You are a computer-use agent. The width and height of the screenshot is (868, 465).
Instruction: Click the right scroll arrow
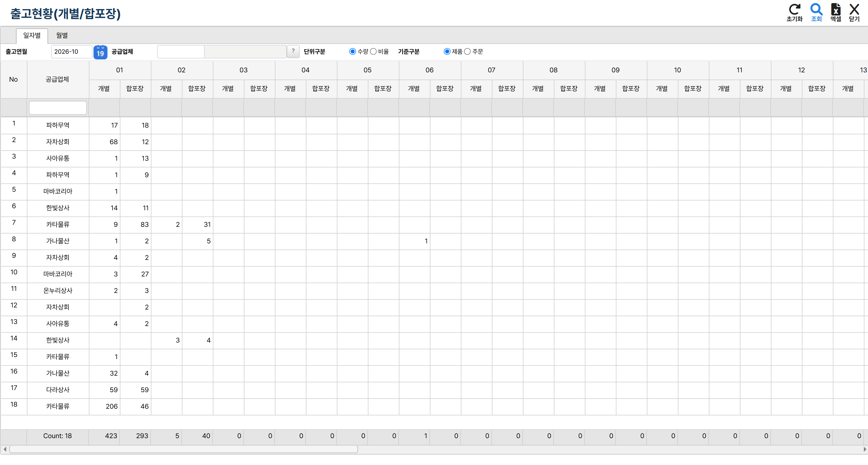click(864, 449)
